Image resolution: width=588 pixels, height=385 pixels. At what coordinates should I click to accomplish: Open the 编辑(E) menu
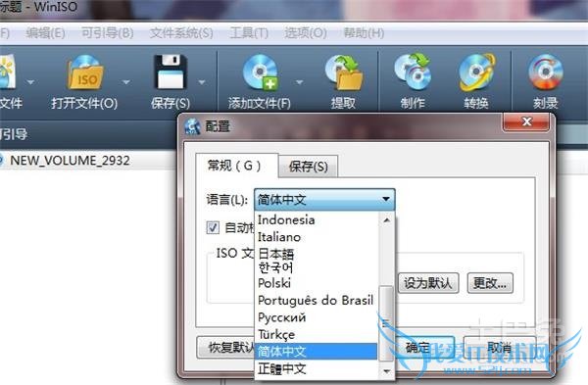(x=45, y=33)
